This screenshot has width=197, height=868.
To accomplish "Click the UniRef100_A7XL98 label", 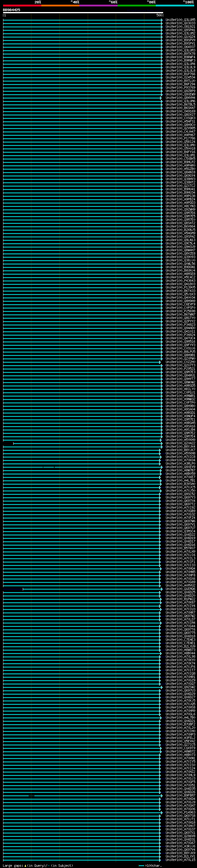I will tap(180, 657).
